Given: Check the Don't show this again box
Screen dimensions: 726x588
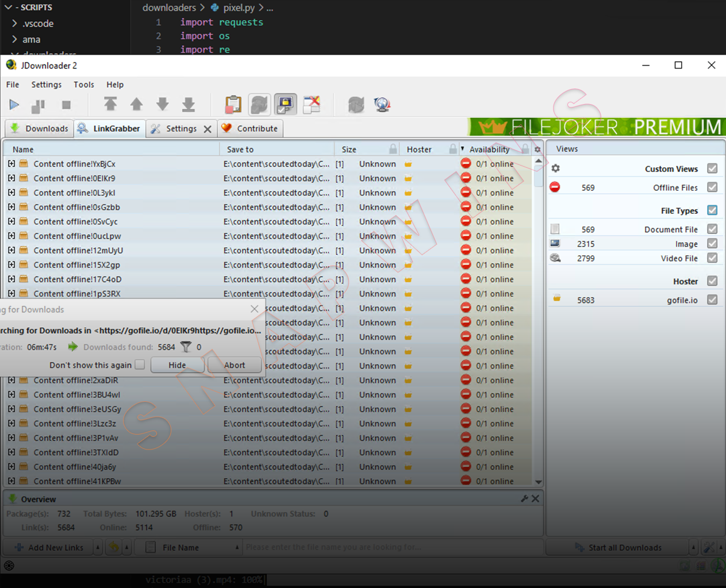Looking at the screenshot, I should click(140, 365).
